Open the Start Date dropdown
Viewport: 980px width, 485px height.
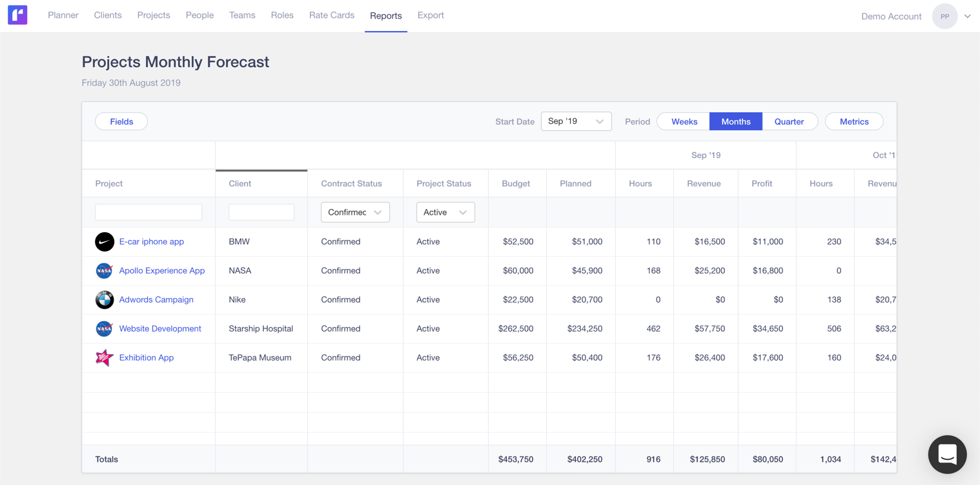pyautogui.click(x=576, y=121)
